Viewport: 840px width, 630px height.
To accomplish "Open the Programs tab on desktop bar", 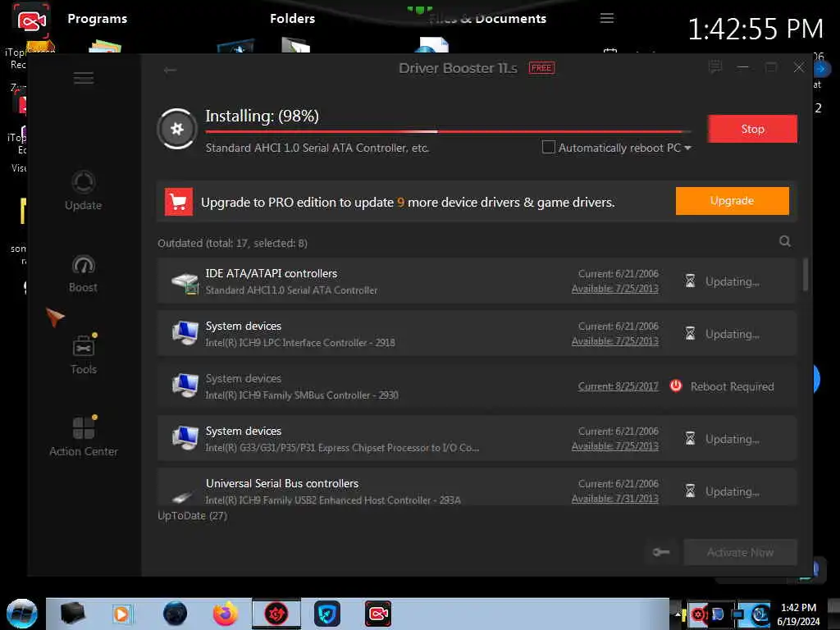I will [97, 19].
